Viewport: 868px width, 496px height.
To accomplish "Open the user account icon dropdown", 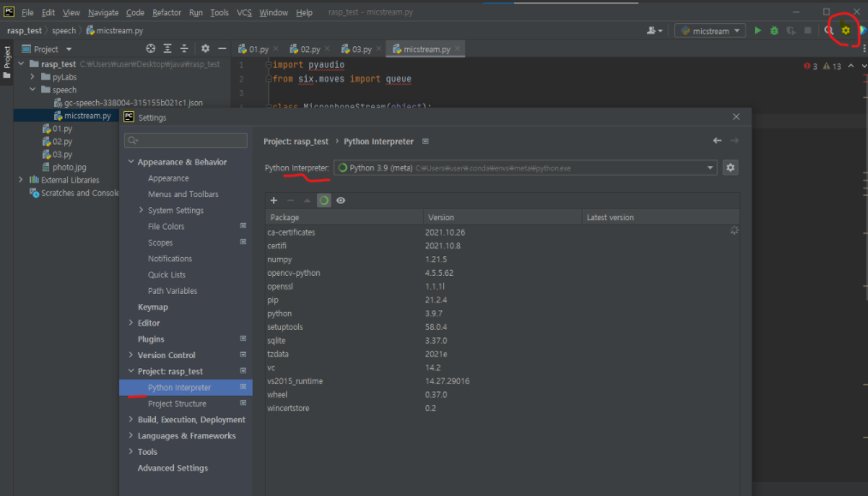I will [x=655, y=31].
